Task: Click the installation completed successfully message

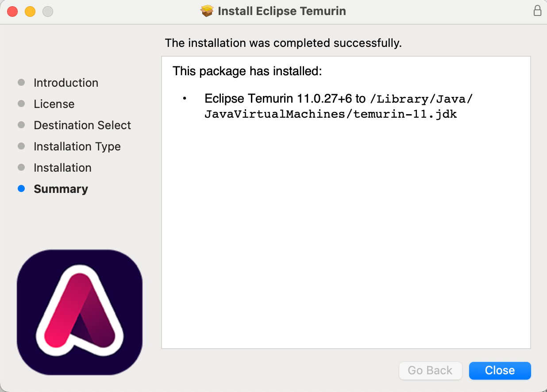Action: [x=283, y=43]
